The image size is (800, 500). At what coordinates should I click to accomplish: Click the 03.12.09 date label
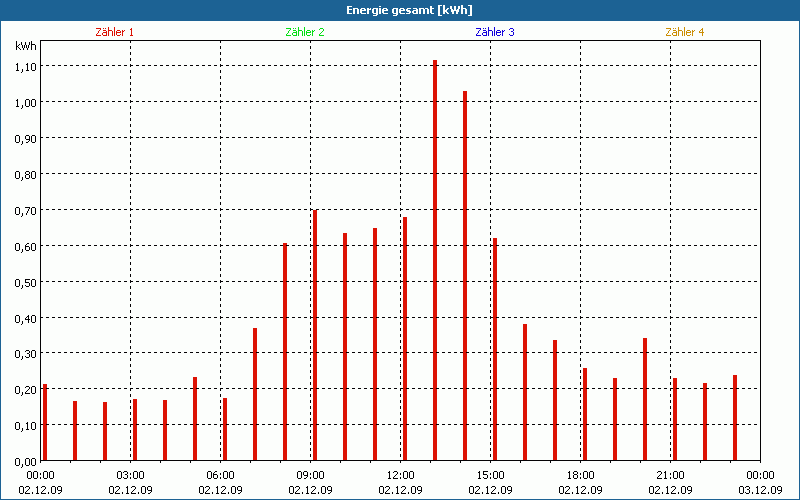coord(760,490)
